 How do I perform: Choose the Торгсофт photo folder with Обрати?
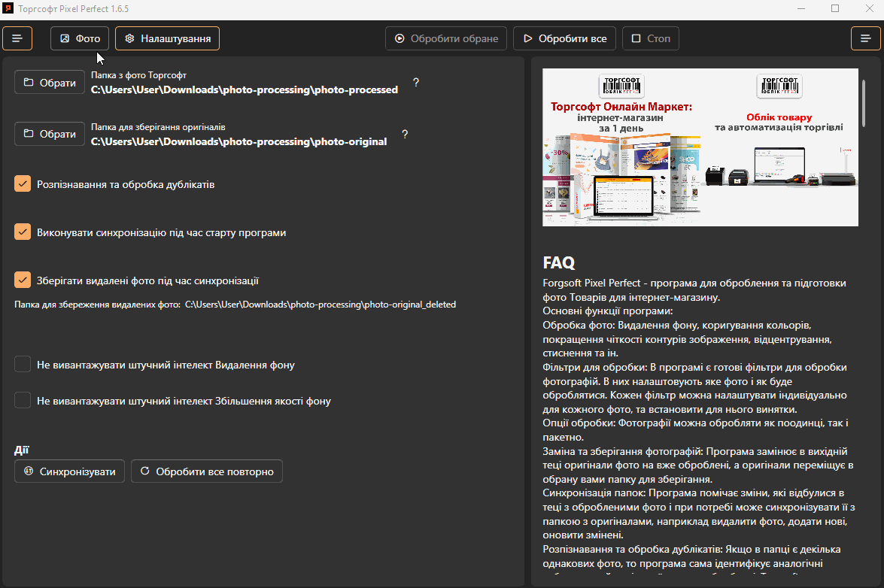50,83
